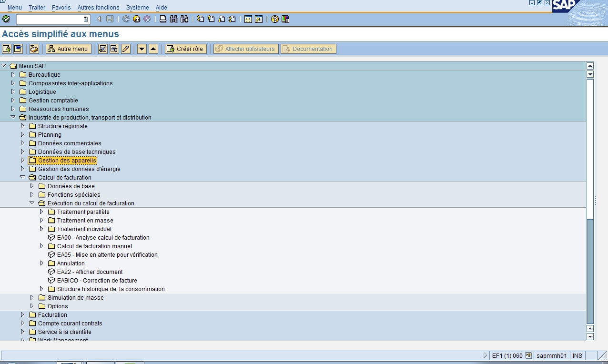608x364 pixels.
Task: Click the Add to favorites icon
Action: (103, 49)
